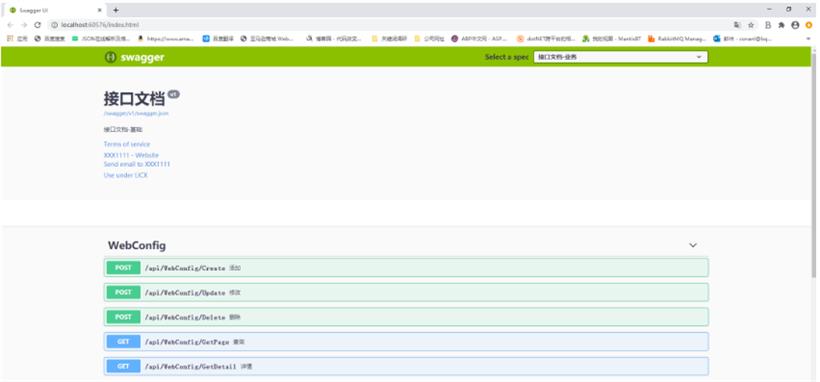The image size is (820, 382).
Task: Expand GET /api/WebConfig/GetPage operation
Action: [406, 341]
